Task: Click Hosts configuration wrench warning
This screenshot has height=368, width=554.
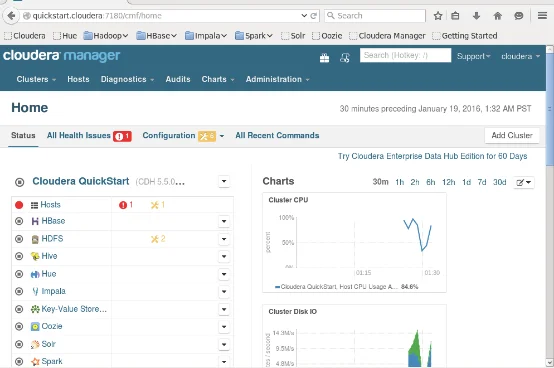Action: pyautogui.click(x=158, y=205)
